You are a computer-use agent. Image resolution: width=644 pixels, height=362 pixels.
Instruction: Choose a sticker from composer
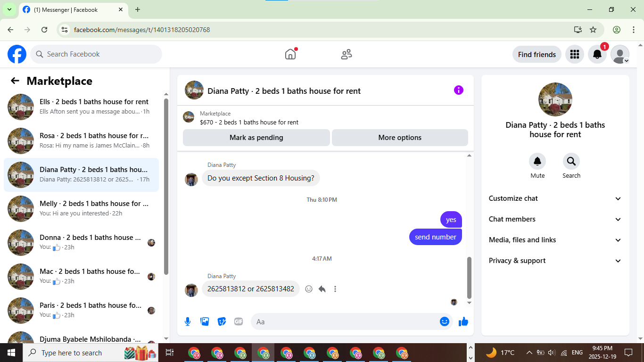tap(222, 321)
